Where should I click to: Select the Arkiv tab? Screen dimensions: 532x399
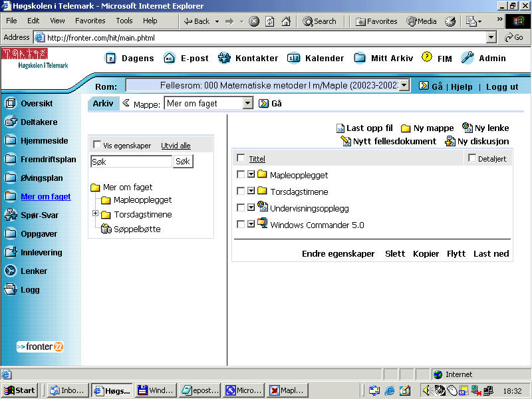[x=103, y=103]
